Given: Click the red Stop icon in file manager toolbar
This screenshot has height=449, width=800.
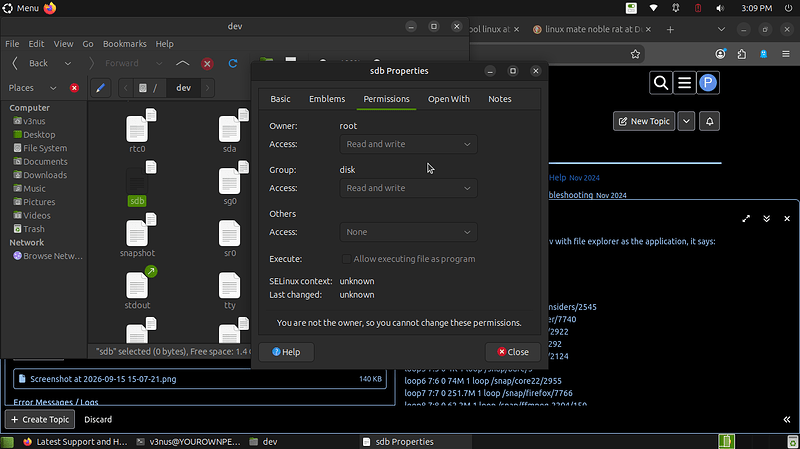Looking at the screenshot, I should tap(207, 64).
